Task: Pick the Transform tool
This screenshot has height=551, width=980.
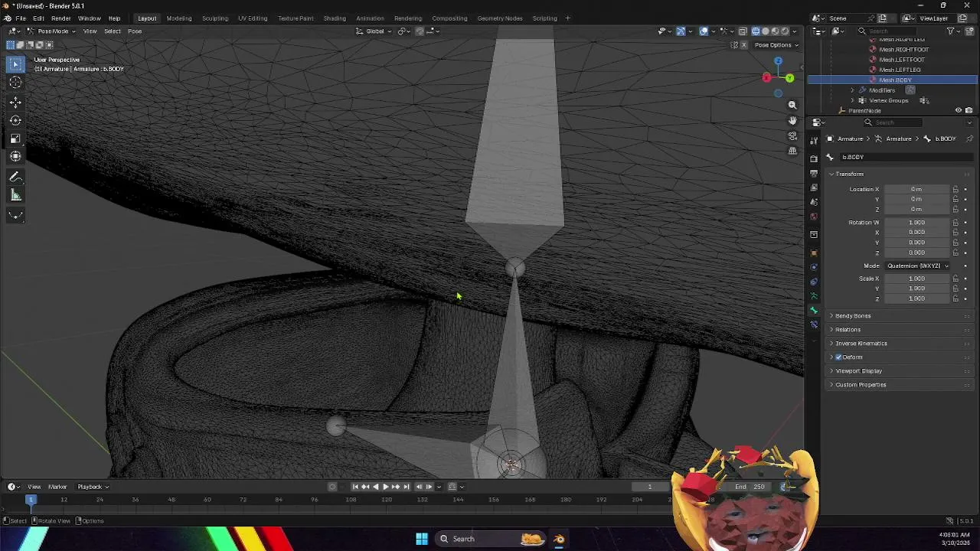Action: (15, 157)
